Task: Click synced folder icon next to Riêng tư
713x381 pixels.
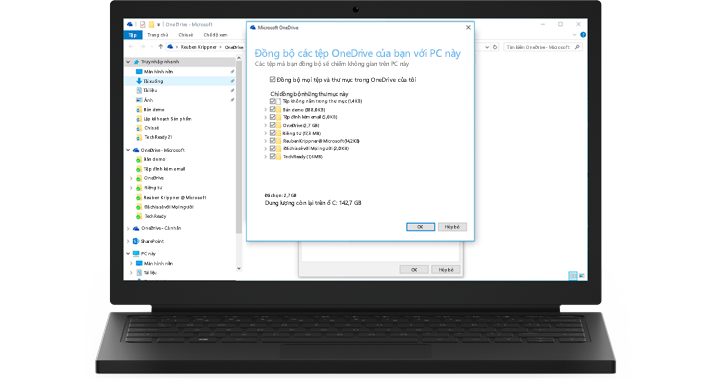Action: [139, 188]
